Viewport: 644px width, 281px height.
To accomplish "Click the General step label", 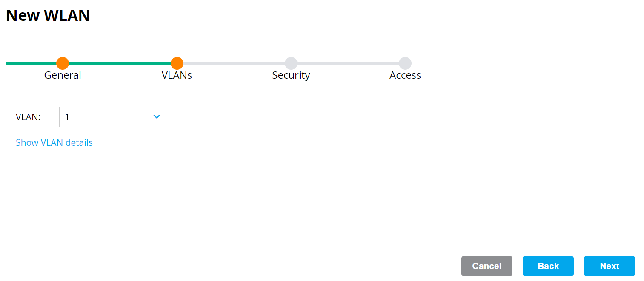I will point(63,75).
